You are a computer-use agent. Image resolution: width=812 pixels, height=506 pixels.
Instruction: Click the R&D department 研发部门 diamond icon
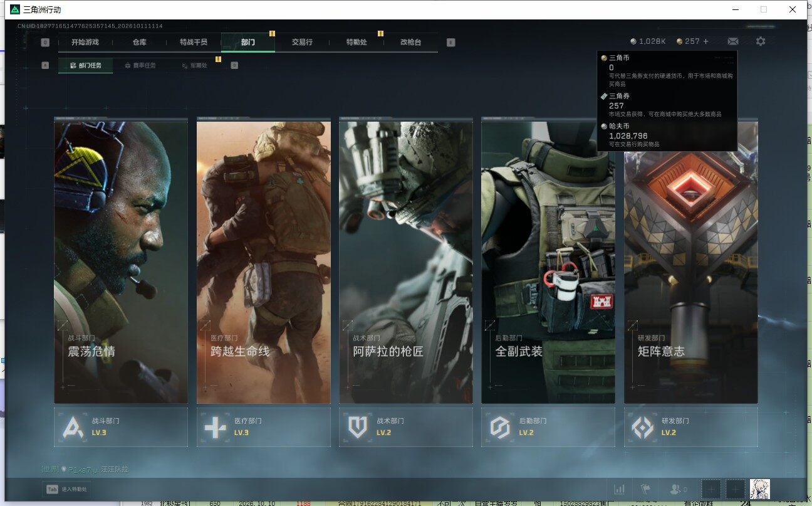[x=642, y=428]
